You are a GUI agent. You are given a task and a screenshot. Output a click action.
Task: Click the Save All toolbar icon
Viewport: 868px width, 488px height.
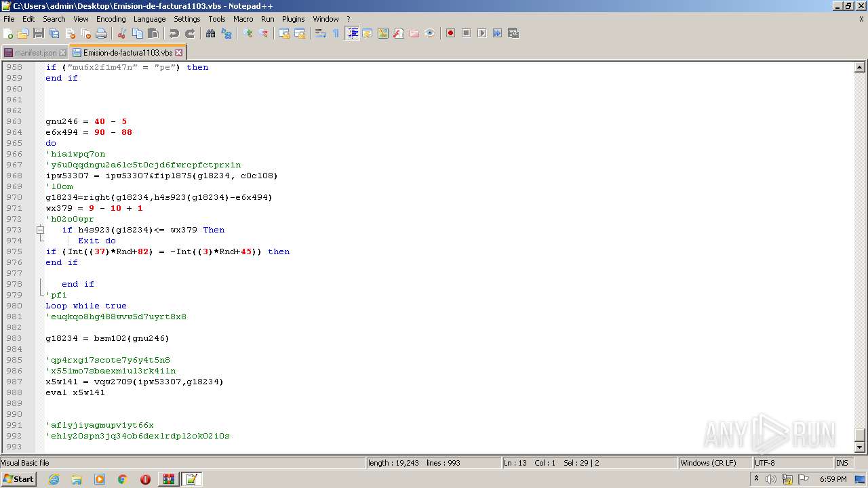54,33
